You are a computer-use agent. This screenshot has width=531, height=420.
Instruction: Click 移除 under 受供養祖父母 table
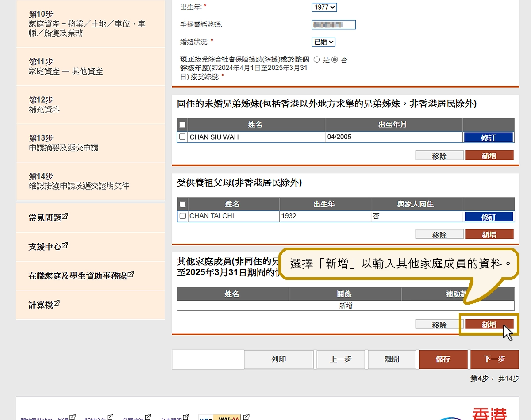tap(439, 235)
